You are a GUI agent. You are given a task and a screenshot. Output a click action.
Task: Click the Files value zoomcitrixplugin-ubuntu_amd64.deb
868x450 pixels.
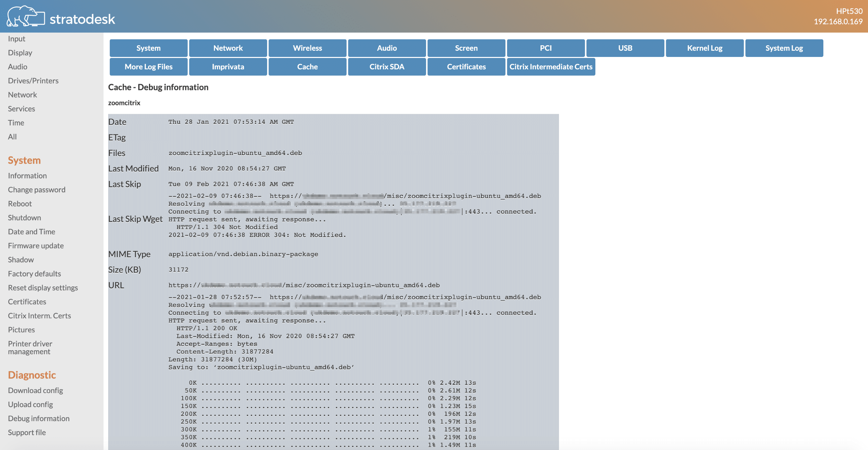tap(235, 153)
